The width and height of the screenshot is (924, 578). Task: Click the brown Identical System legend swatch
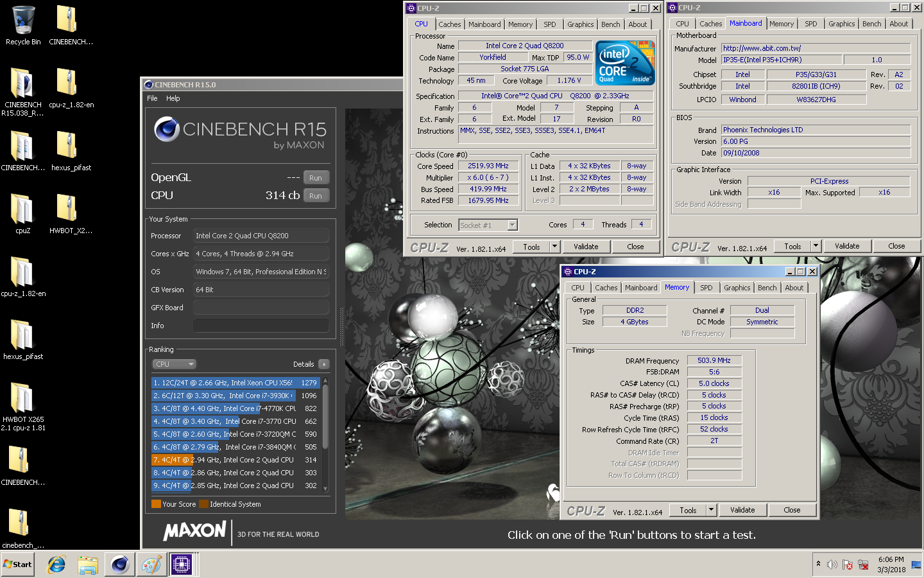[x=203, y=504]
